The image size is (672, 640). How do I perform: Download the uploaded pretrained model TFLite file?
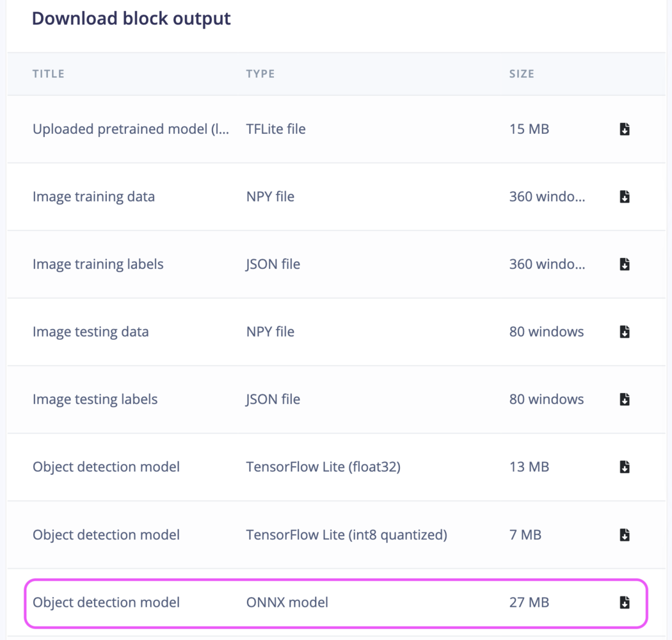click(x=625, y=129)
